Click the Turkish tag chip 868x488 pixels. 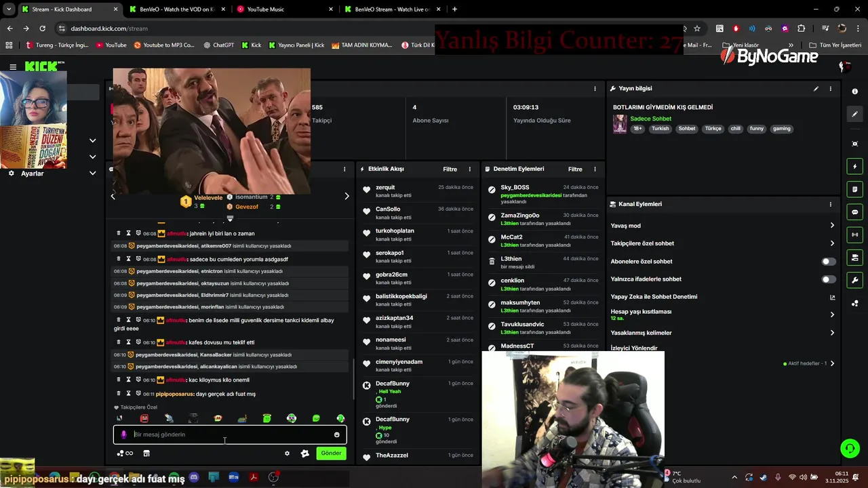[660, 129]
